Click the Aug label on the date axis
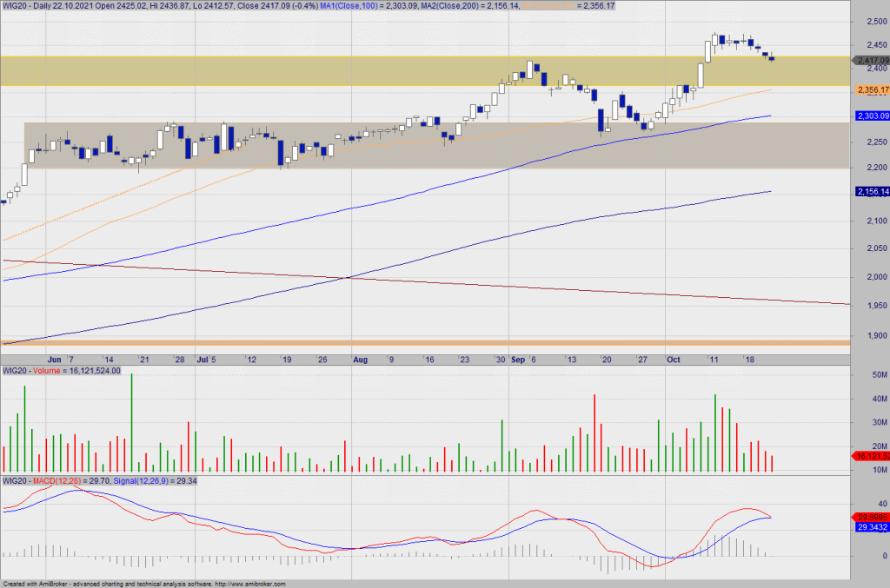 point(361,359)
